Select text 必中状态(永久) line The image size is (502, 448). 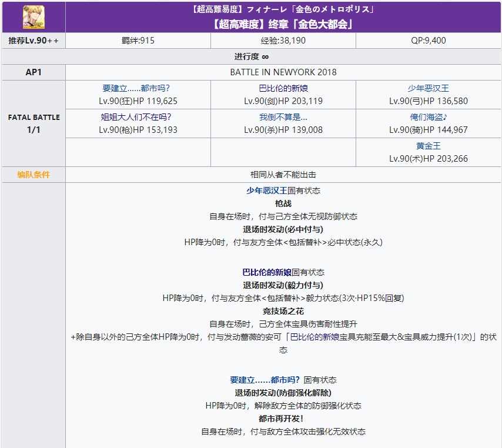click(x=283, y=242)
